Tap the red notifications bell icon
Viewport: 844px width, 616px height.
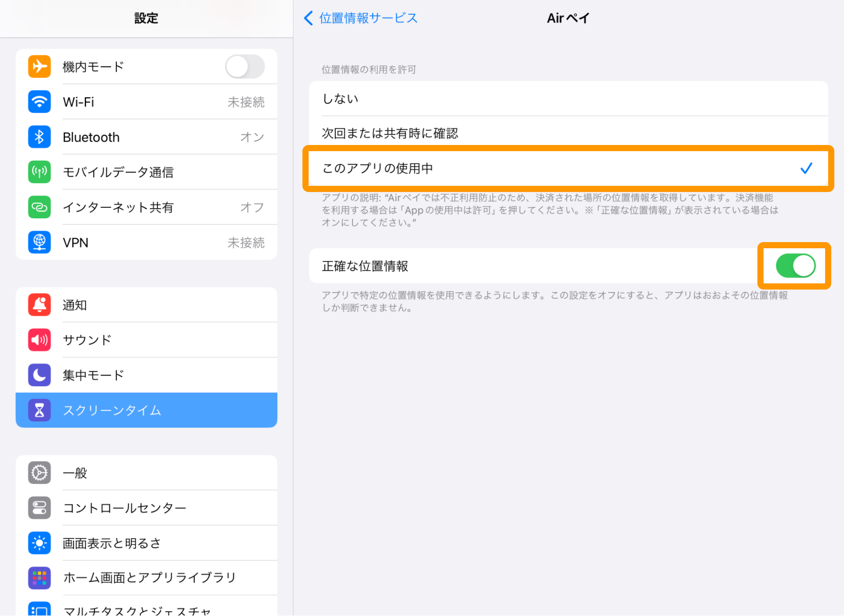[x=39, y=305]
